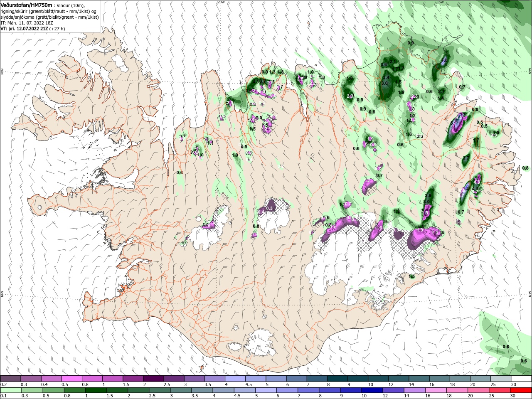Pick the darkest green 1 rain legend swatch

coord(96,390)
